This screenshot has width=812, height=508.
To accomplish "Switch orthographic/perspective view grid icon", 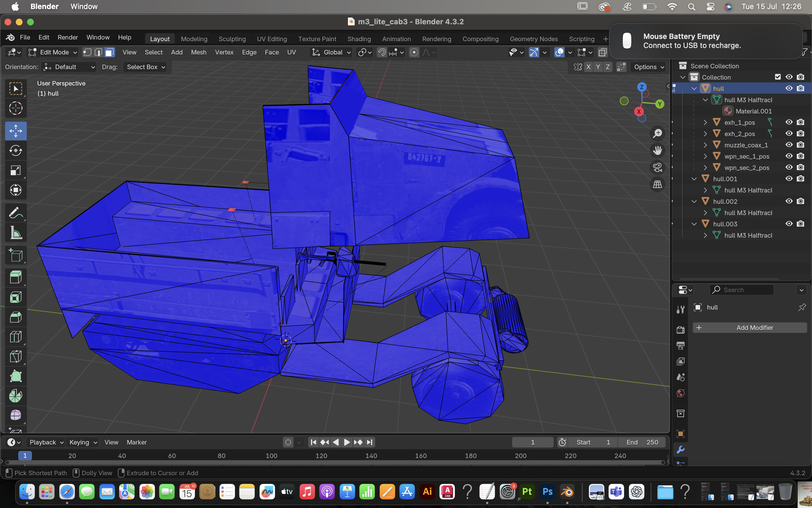I will tap(657, 184).
